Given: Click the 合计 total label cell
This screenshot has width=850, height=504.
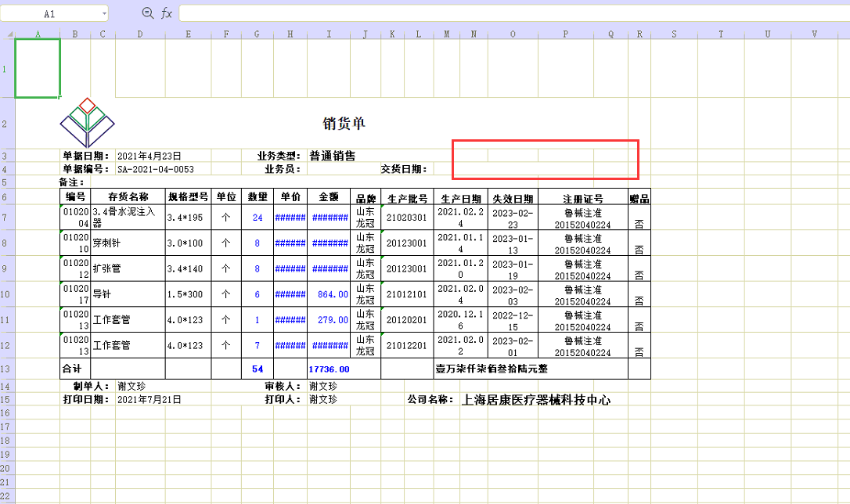Looking at the screenshot, I should click(75, 369).
